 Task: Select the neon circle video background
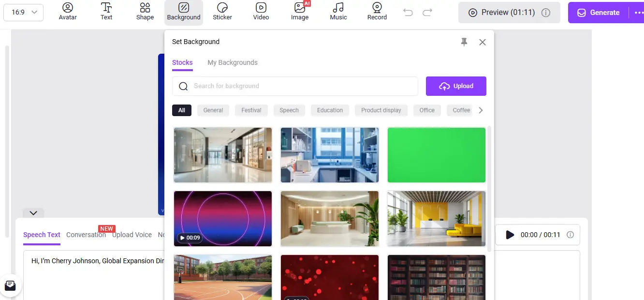point(223,218)
